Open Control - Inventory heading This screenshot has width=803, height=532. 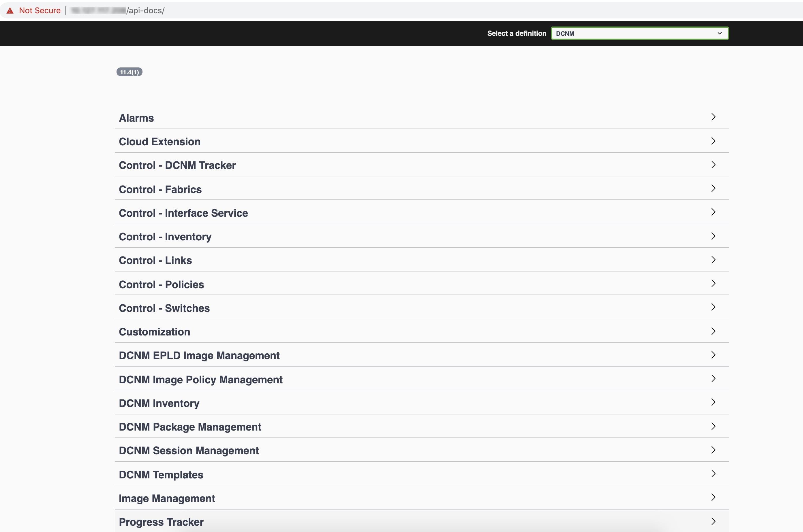point(165,237)
